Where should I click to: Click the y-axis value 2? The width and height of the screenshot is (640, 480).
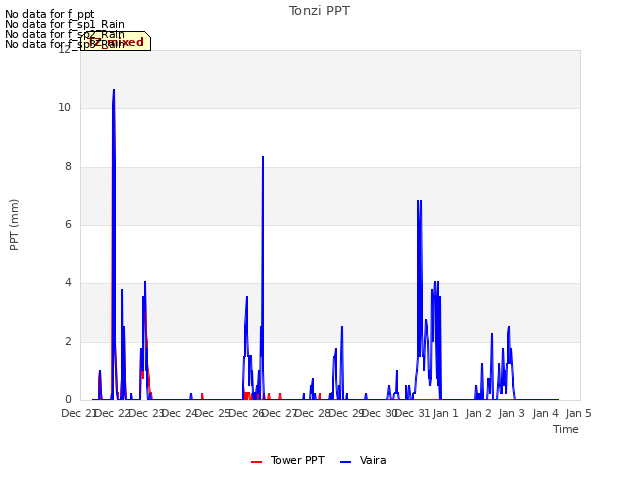(x=68, y=341)
